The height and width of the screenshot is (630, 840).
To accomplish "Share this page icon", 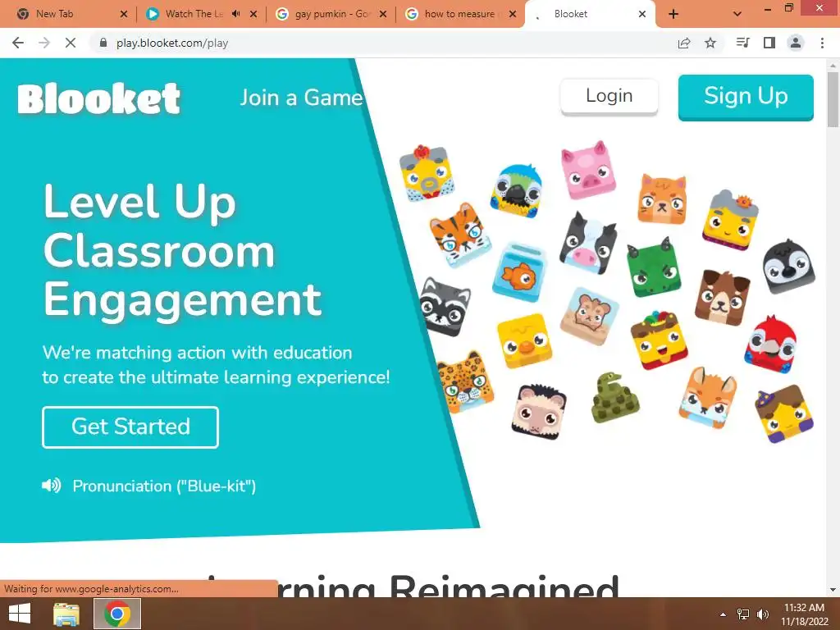I will 684,43.
